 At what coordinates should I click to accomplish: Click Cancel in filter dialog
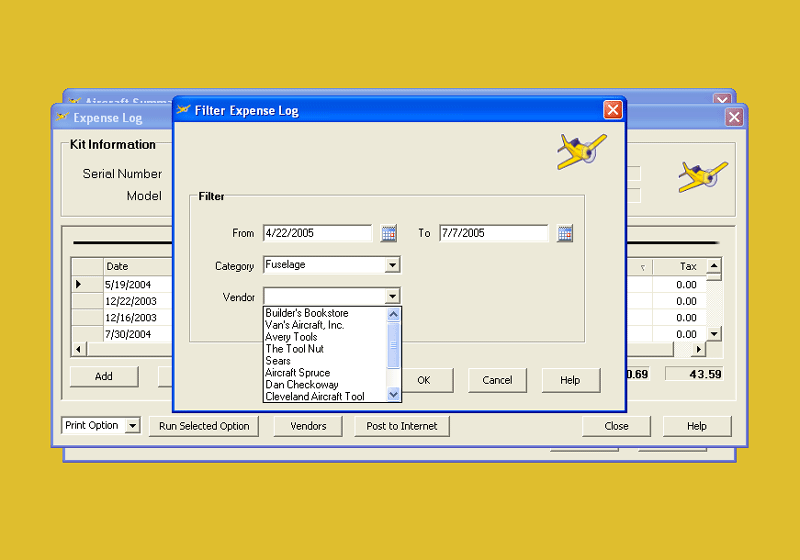[497, 380]
